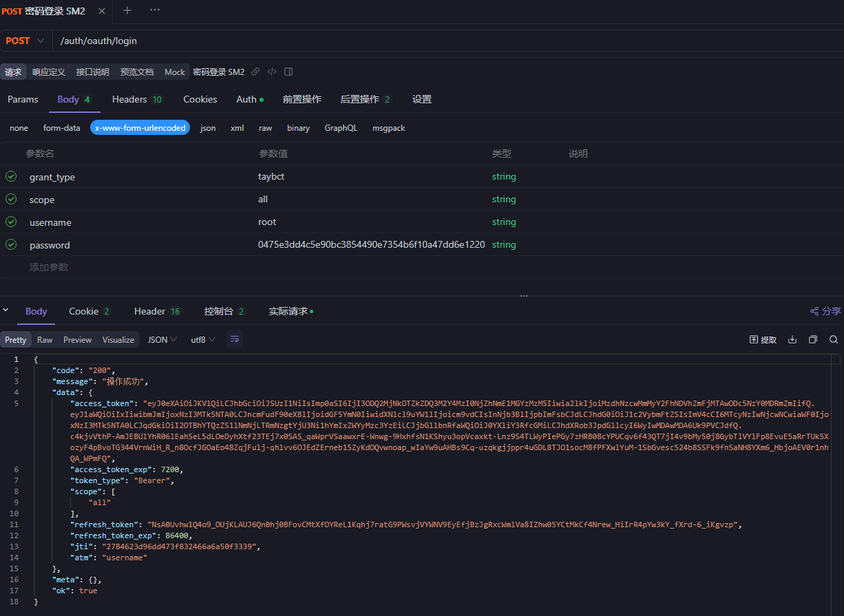Open the 接口说明 tab
The height and width of the screenshot is (616, 844).
(93, 72)
